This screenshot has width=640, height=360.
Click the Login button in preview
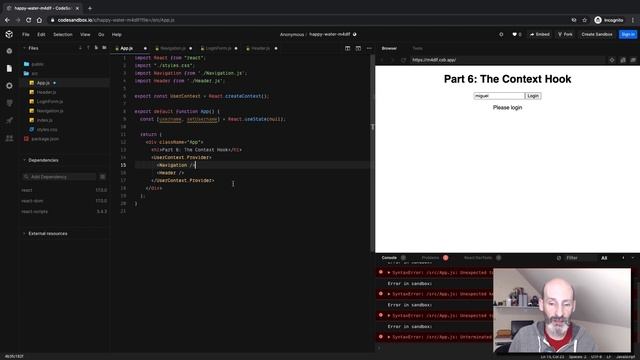click(x=533, y=96)
